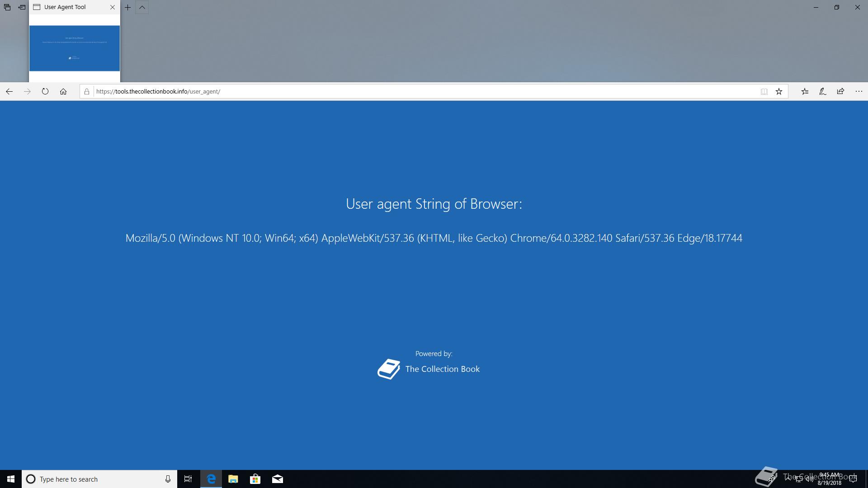
Task: Open Settings and more ellipsis menu
Action: [x=859, y=92]
